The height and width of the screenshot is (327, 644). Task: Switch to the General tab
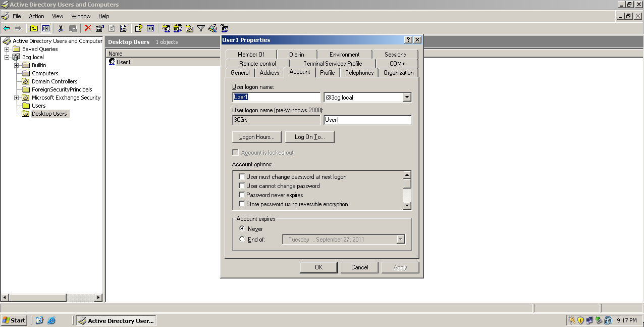(x=240, y=73)
